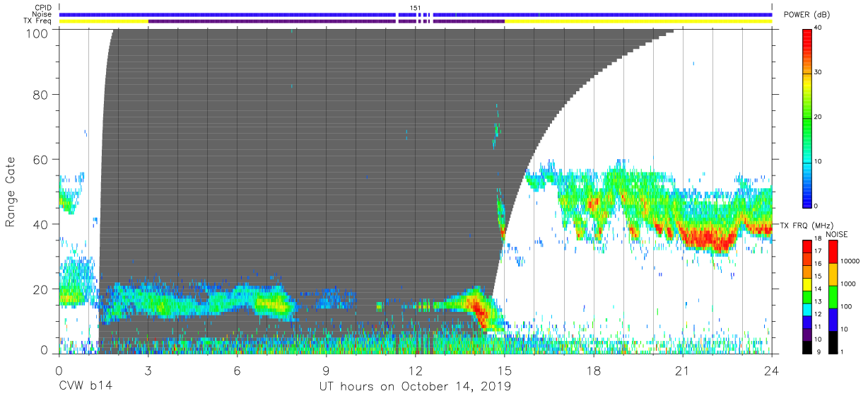Screen dimensions: 868x401
Task: Click the purple segment of TX Freq strip
Action: [x=326, y=21]
